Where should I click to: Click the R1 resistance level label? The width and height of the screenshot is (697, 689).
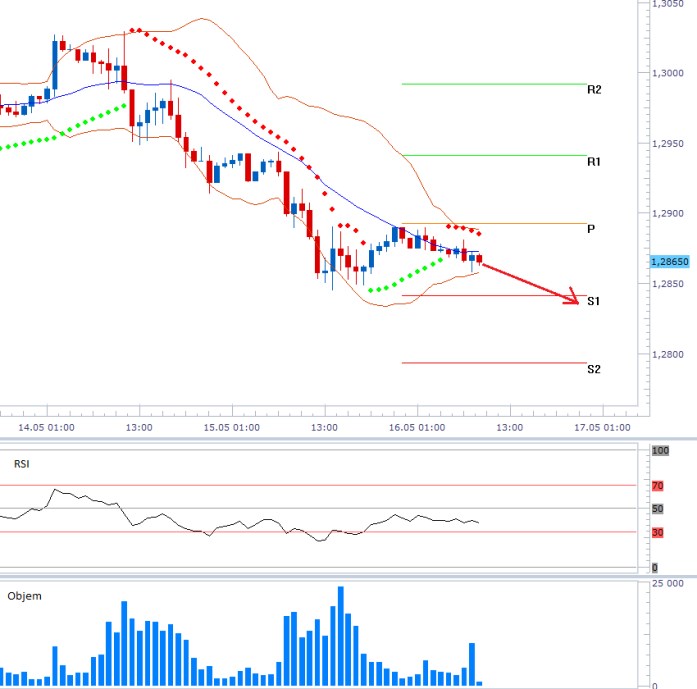[x=594, y=162]
